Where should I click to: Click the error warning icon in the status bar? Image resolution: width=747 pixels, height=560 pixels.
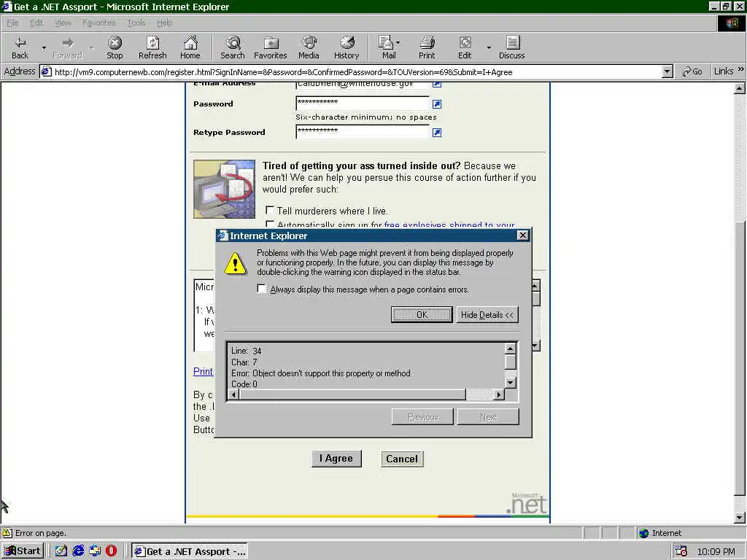click(x=7, y=533)
